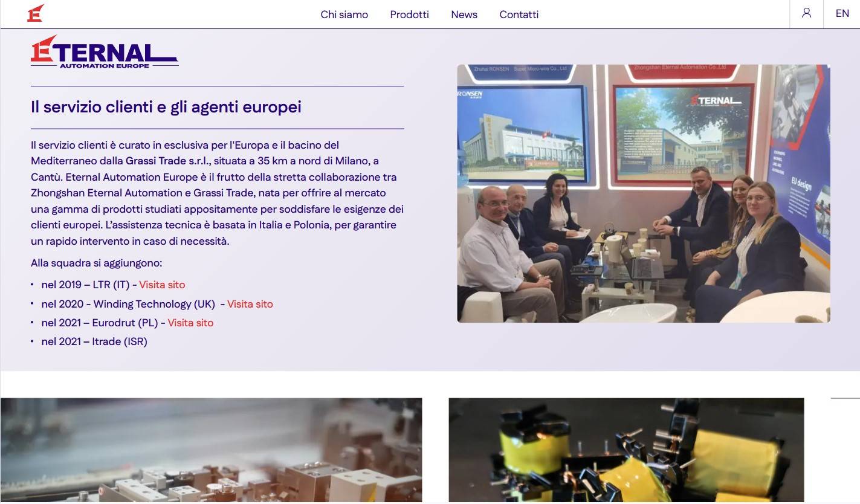
Task: Click the Itrade (ISR) list entry
Action: point(94,341)
